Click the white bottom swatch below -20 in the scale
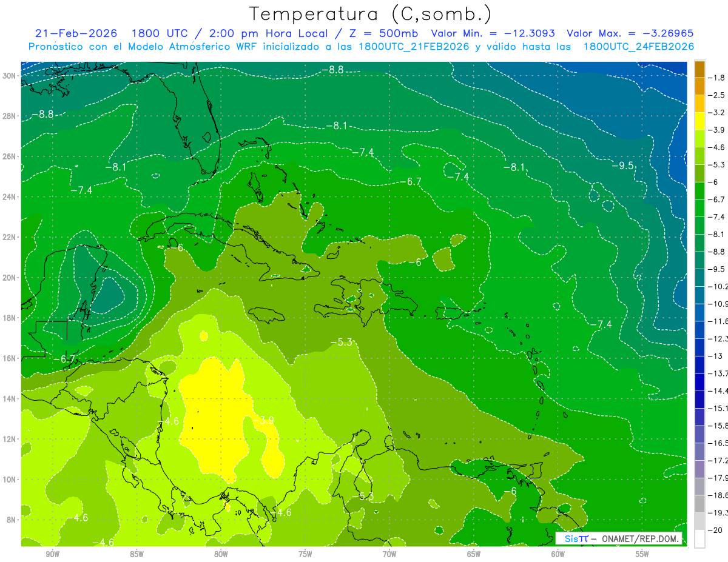 click(x=699, y=538)
